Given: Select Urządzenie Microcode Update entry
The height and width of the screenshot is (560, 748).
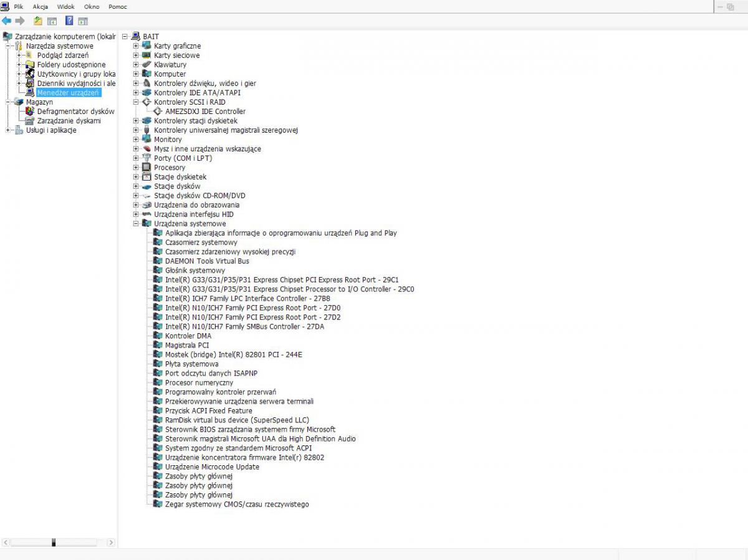Looking at the screenshot, I should point(212,466).
